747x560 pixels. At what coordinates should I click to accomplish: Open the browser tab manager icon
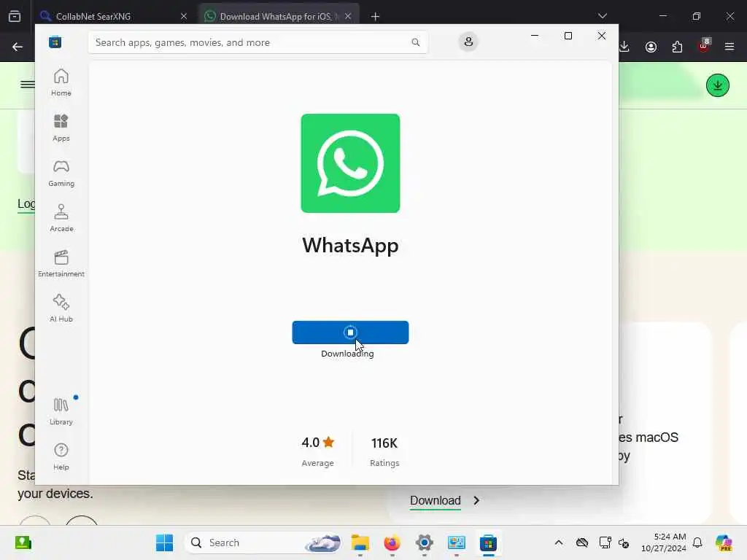(x=15, y=16)
